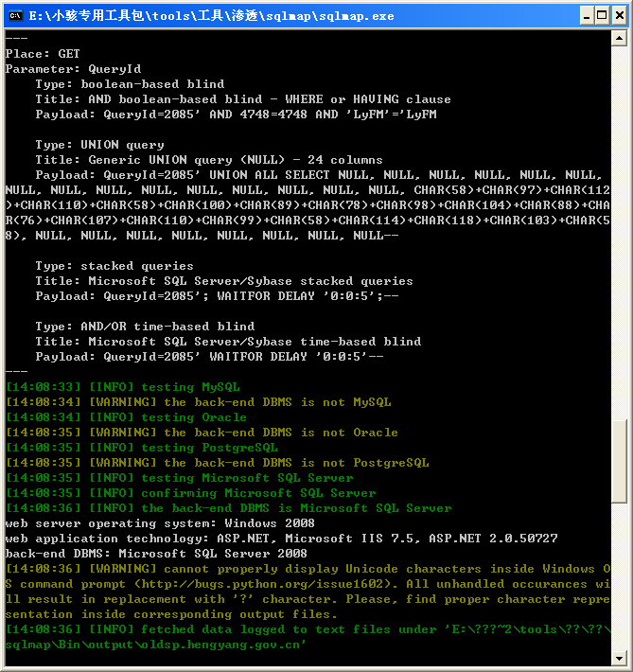The height and width of the screenshot is (672, 633).
Task: Click 'back-end DBMS is not PostgreSQL' warning
Action: point(217,463)
